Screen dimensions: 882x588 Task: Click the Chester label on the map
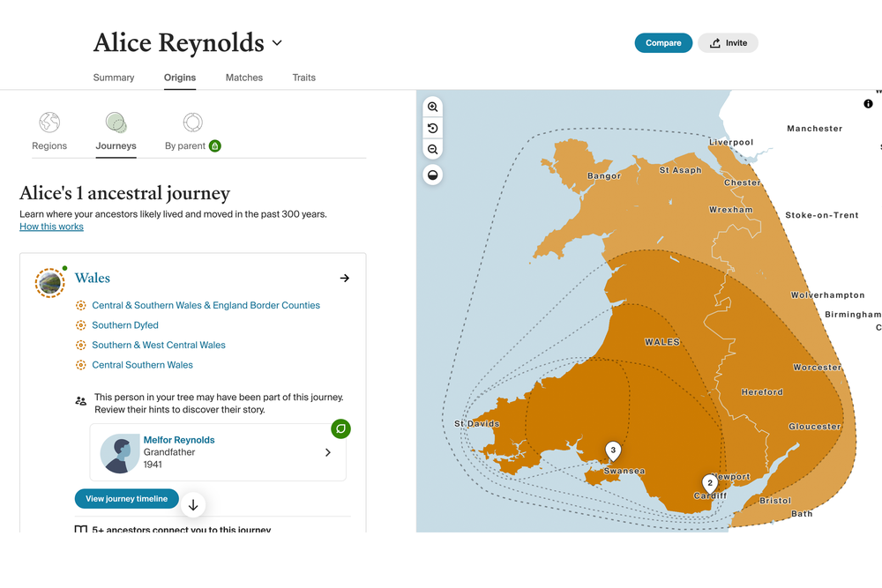[742, 182]
